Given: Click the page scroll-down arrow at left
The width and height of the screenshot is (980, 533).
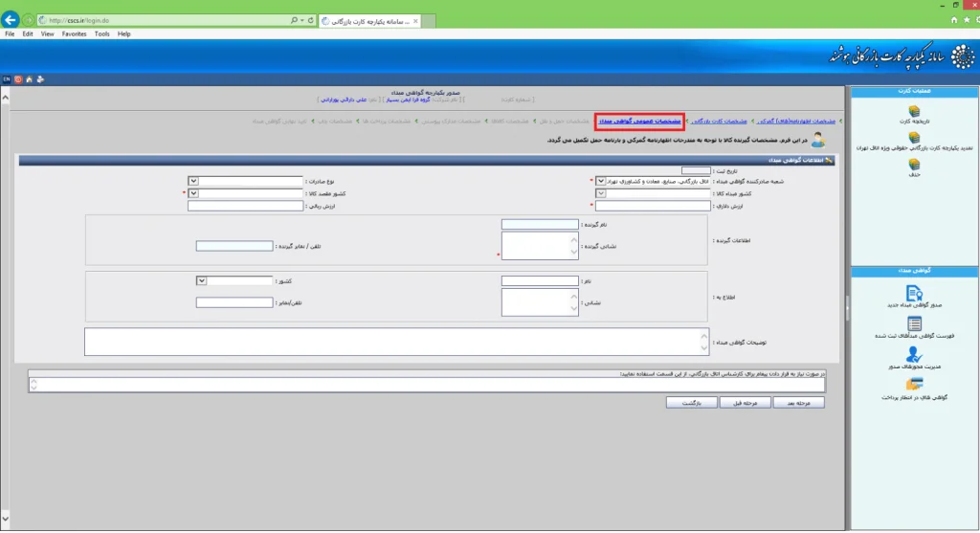Looking at the screenshot, I should pyautogui.click(x=5, y=518).
